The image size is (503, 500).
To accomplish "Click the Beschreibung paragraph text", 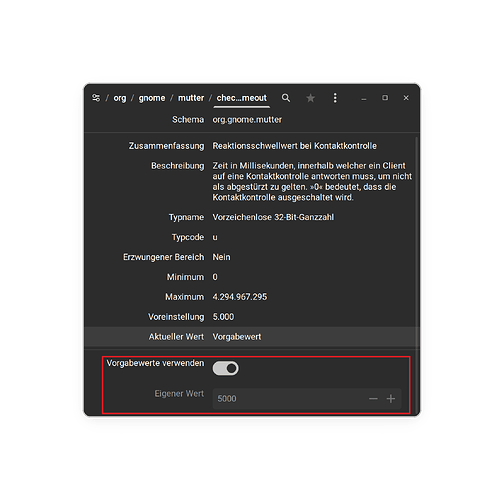I will pos(312,181).
